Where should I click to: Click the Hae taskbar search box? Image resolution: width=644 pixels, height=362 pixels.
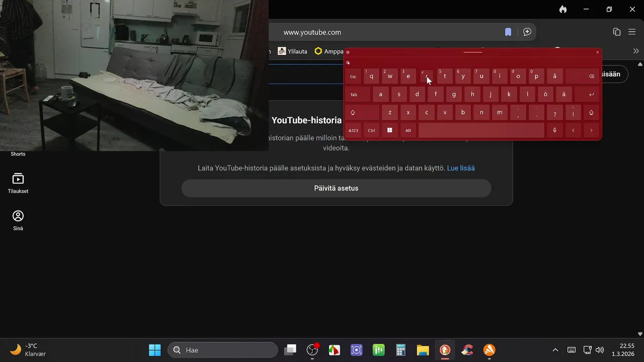pyautogui.click(x=223, y=350)
